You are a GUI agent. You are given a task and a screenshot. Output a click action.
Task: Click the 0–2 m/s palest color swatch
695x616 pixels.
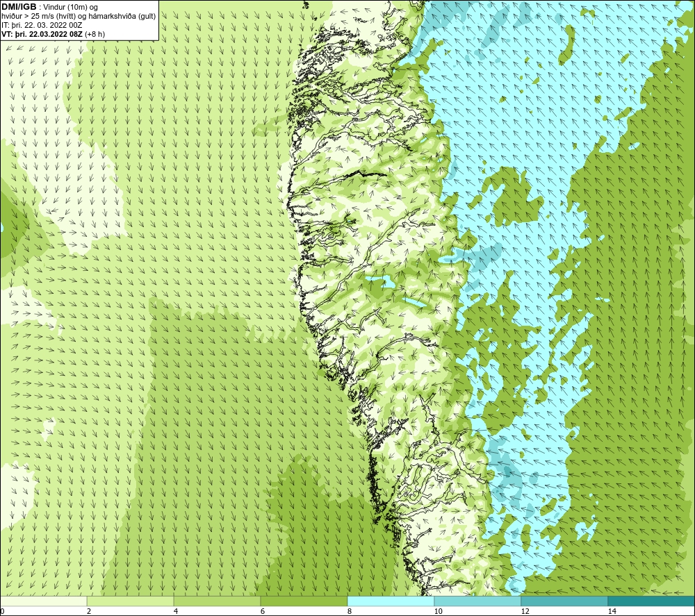pyautogui.click(x=43, y=601)
